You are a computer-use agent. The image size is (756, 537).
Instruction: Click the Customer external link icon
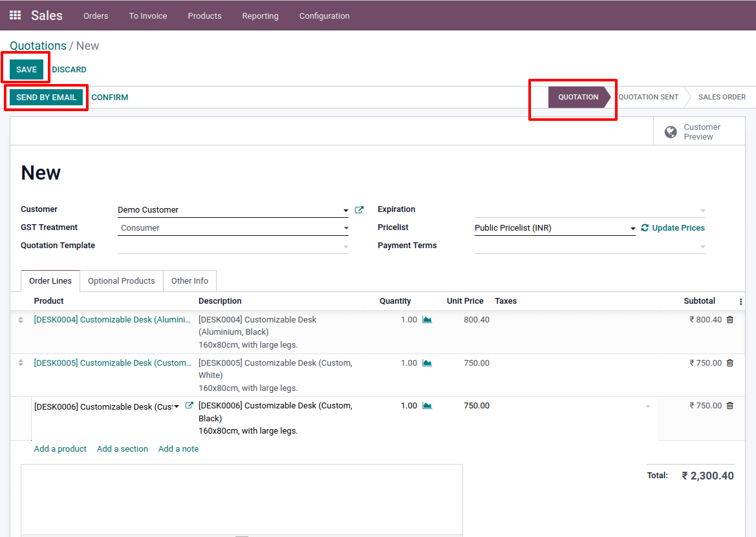(360, 209)
